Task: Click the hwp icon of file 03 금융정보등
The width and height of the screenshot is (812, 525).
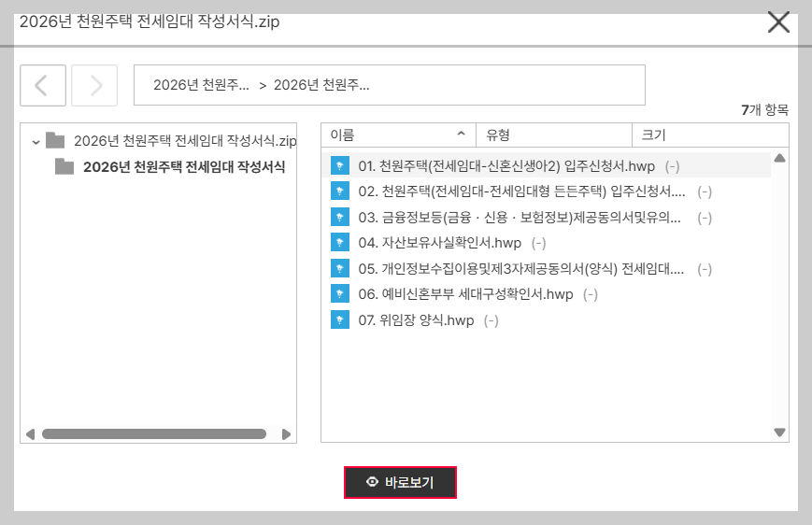Action: tap(340, 217)
